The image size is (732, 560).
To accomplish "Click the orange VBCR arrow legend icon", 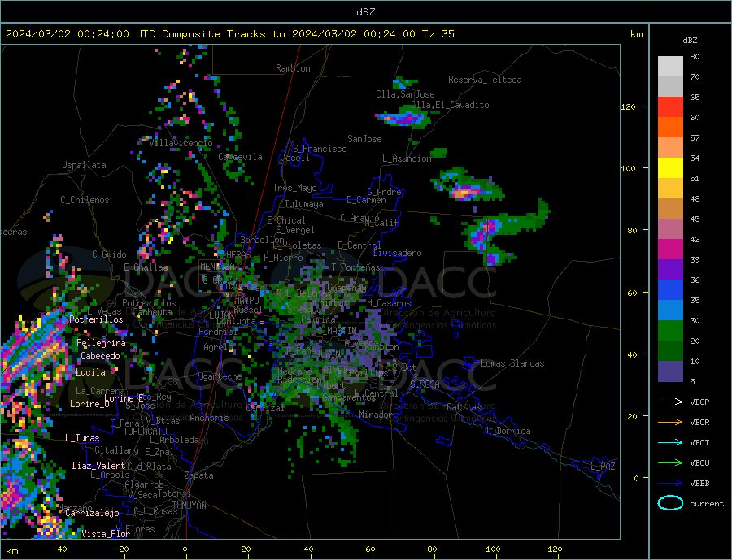I will pyautogui.click(x=670, y=423).
